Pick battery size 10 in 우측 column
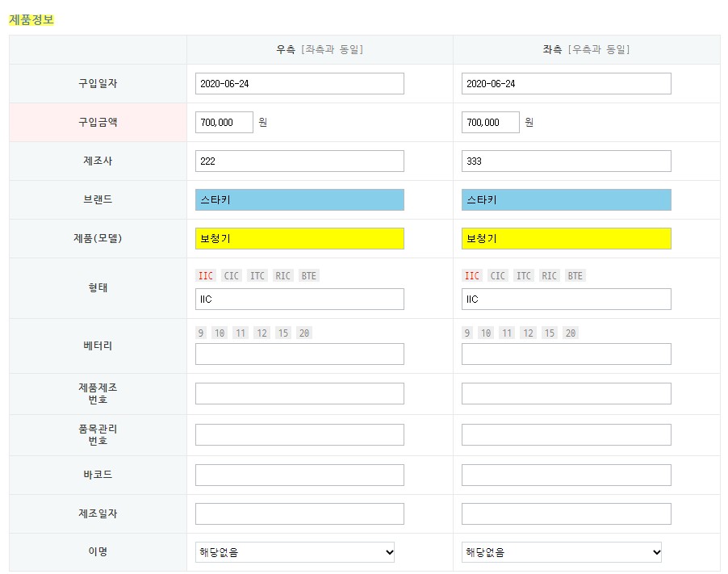The height and width of the screenshot is (574, 728). point(220,333)
